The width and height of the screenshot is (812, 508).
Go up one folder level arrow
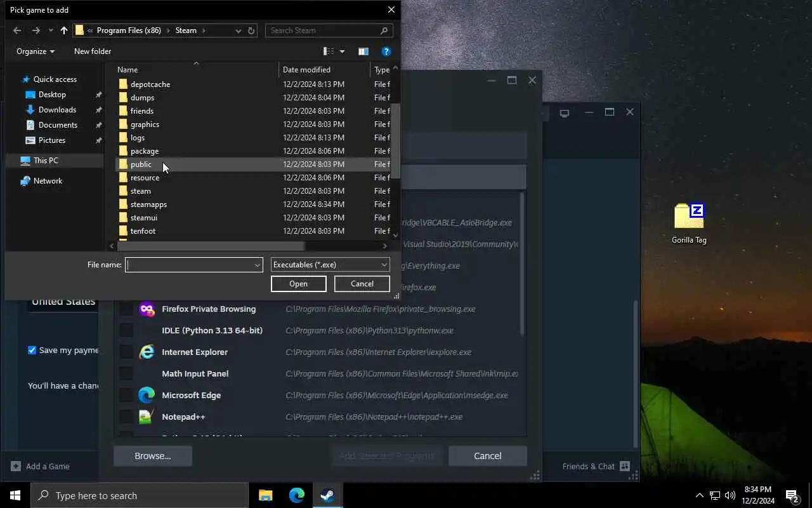[x=64, y=30]
